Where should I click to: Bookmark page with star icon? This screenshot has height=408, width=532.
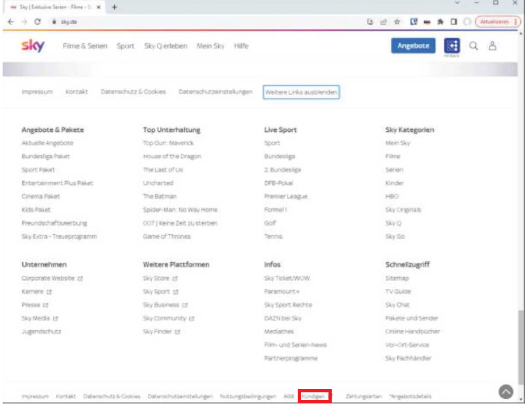coord(397,22)
